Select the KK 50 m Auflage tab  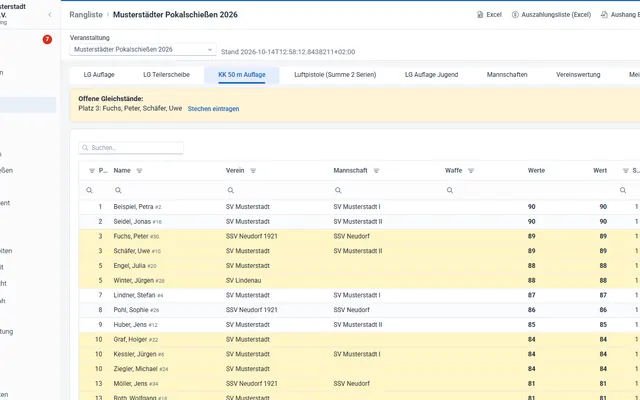coord(242,75)
